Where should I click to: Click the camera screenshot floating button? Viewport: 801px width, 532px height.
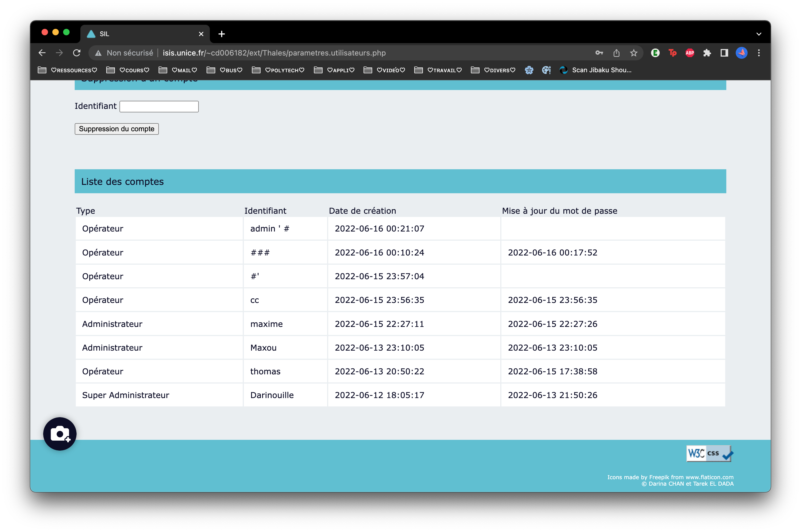(60, 434)
